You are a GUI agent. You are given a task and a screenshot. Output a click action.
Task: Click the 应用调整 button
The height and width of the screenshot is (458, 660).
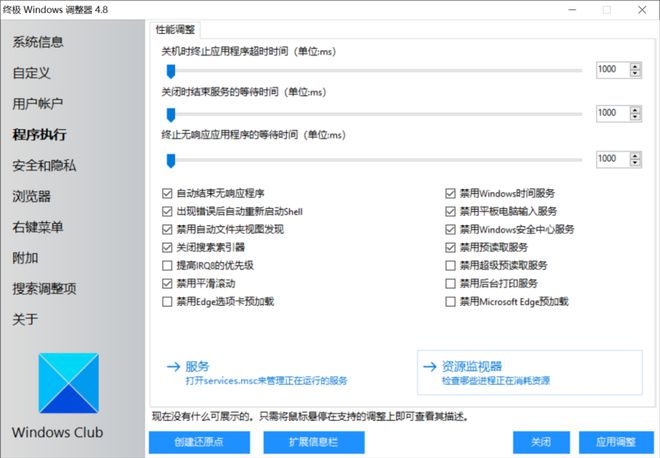(x=616, y=442)
